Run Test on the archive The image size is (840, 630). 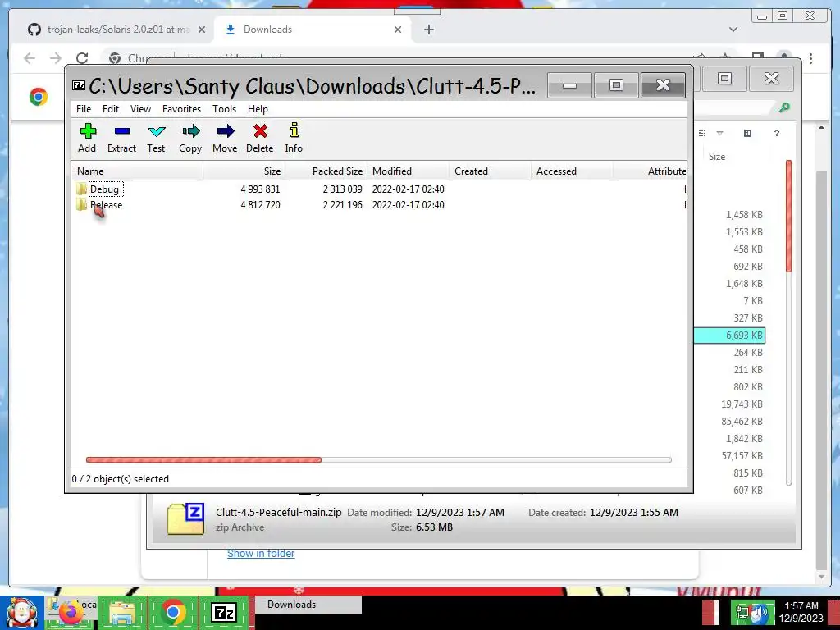coord(156,138)
